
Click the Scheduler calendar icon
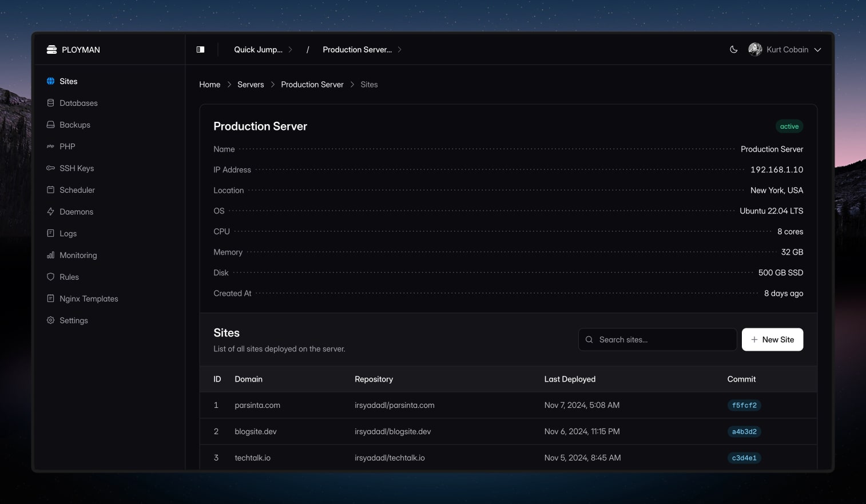(50, 190)
